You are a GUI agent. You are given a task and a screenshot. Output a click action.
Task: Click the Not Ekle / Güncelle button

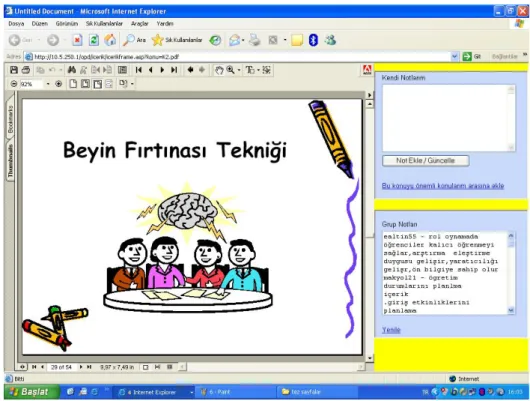[426, 161]
